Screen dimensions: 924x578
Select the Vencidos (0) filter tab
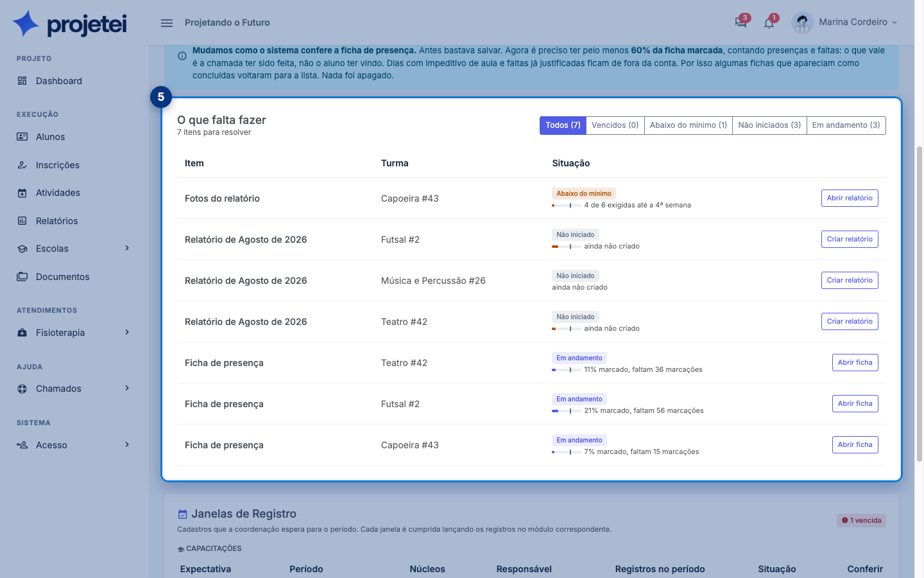(x=615, y=125)
